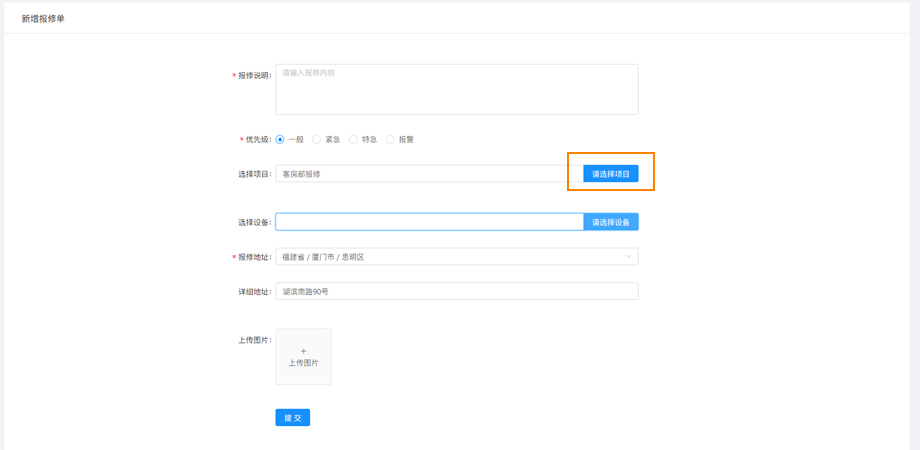Click 上传图片 text inside upload box
920x450 pixels.
pyautogui.click(x=303, y=363)
